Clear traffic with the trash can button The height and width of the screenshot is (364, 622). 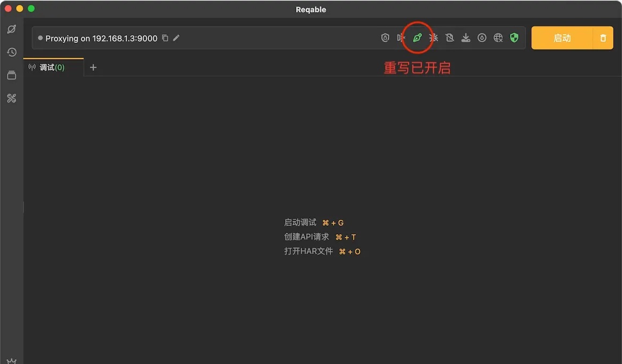[x=603, y=38]
